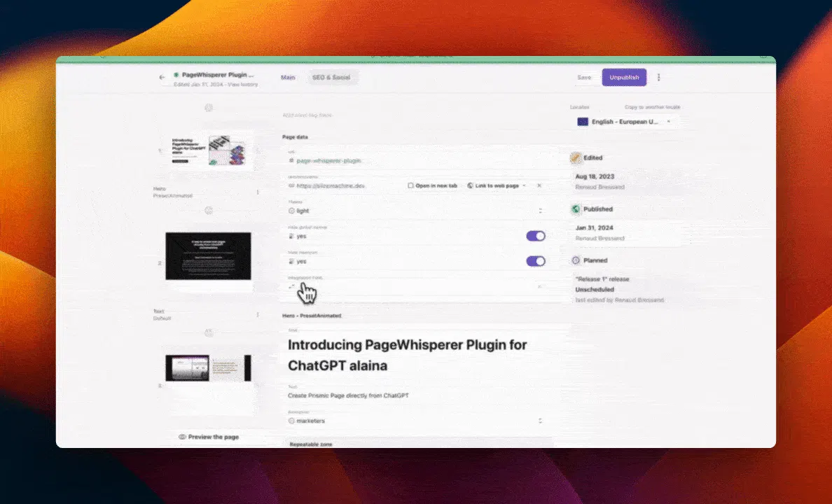This screenshot has height=504, width=832.
Task: Open Copy to another locale
Action: tap(651, 106)
